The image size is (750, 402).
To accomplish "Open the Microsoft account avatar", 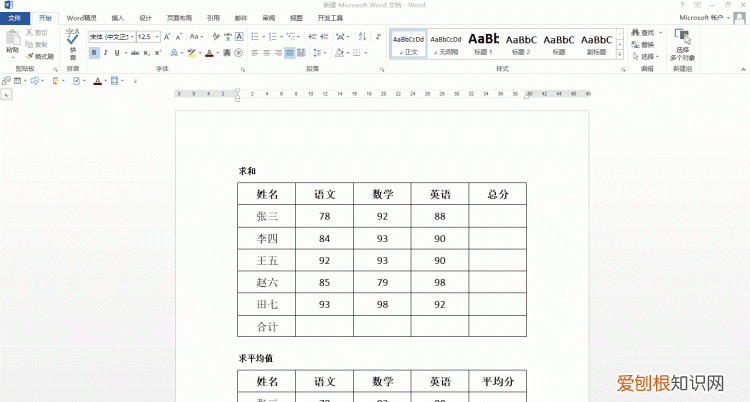I will point(739,18).
